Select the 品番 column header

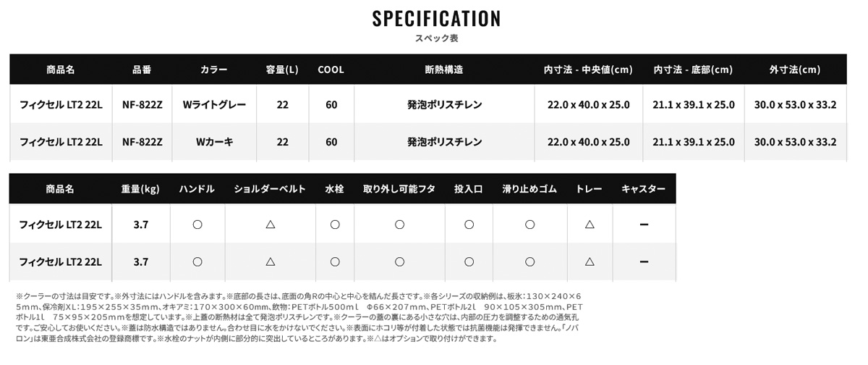[x=142, y=70]
